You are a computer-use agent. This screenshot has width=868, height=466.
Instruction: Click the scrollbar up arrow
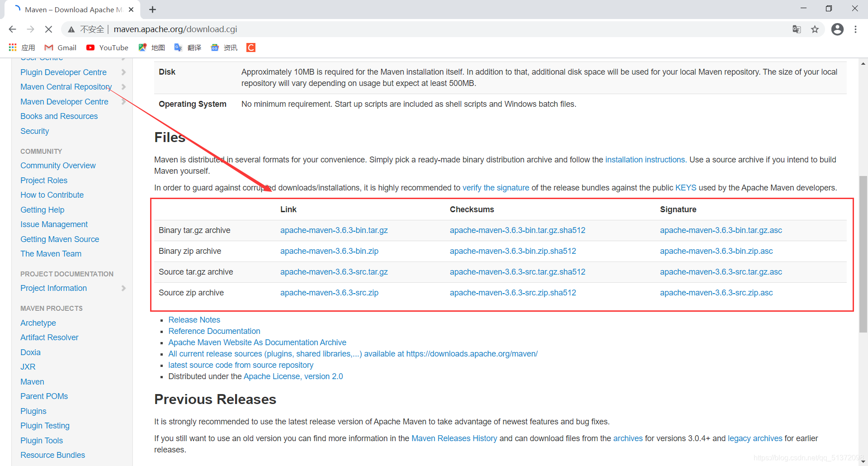click(863, 64)
